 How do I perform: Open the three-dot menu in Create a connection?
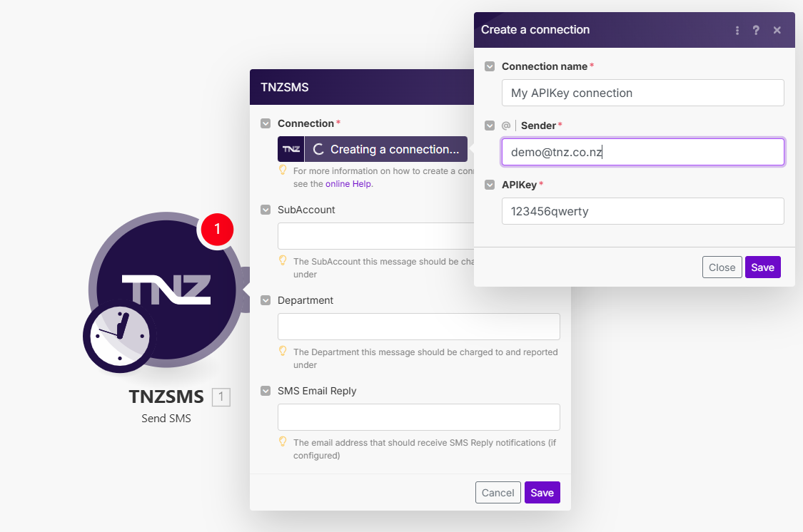coord(737,30)
